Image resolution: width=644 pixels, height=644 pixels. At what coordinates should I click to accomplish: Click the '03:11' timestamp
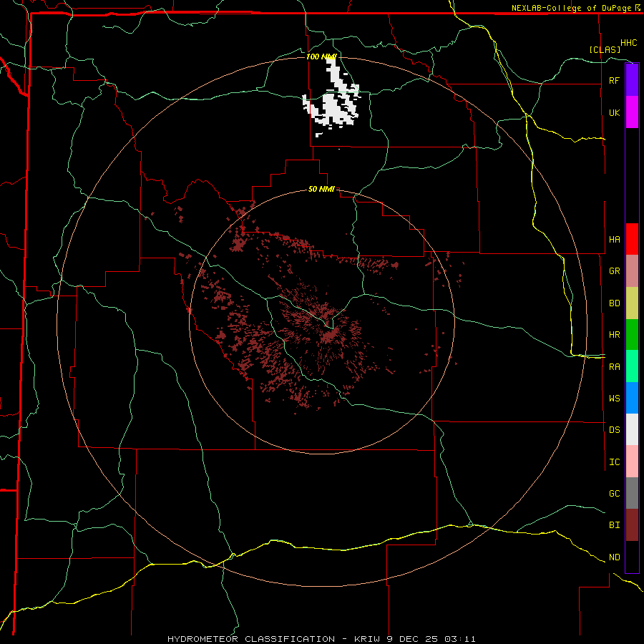(460, 639)
